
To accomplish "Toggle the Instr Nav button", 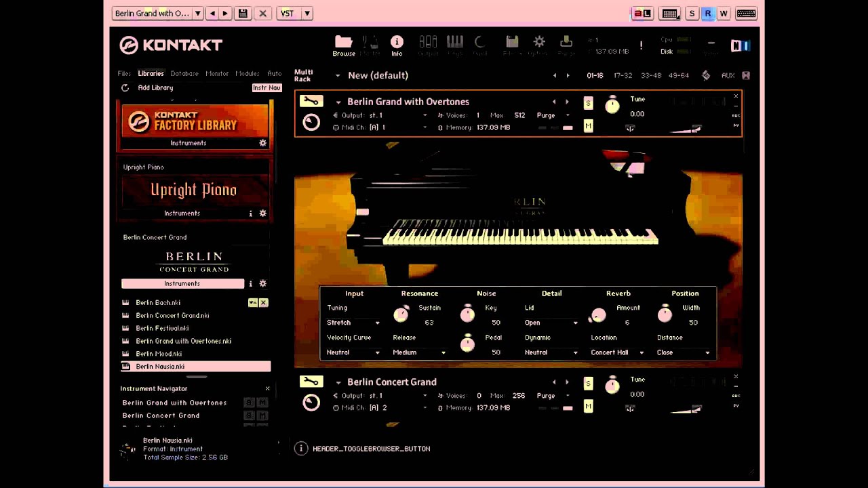I will [x=267, y=87].
